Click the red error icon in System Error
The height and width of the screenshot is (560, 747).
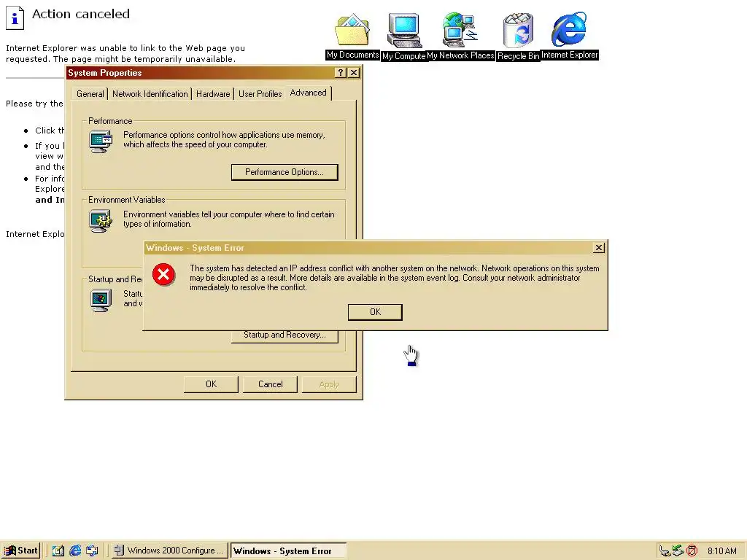click(163, 275)
